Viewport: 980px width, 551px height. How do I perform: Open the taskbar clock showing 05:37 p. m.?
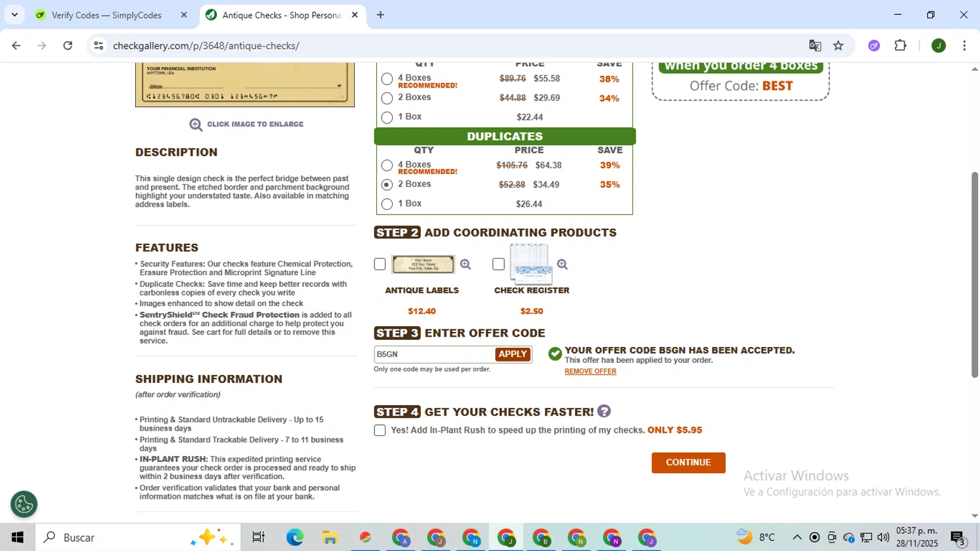(x=917, y=537)
